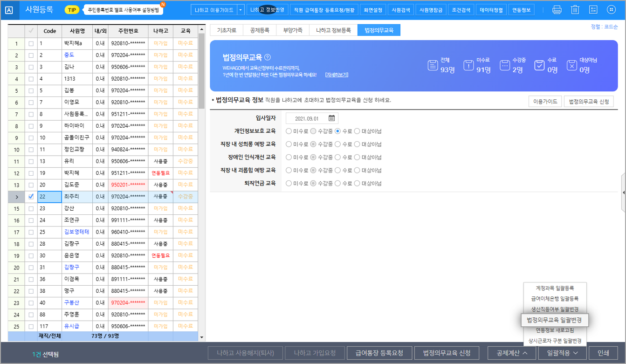
Task: Click the trash delete icon
Action: (x=575, y=10)
